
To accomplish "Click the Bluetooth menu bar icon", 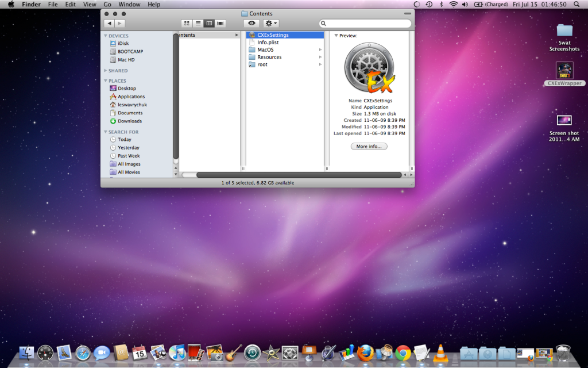I will [x=442, y=5].
